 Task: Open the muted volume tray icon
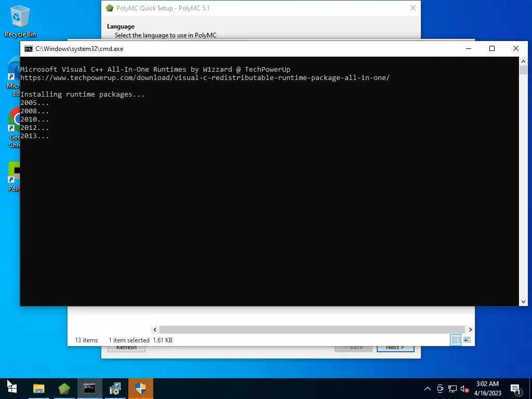(x=464, y=389)
